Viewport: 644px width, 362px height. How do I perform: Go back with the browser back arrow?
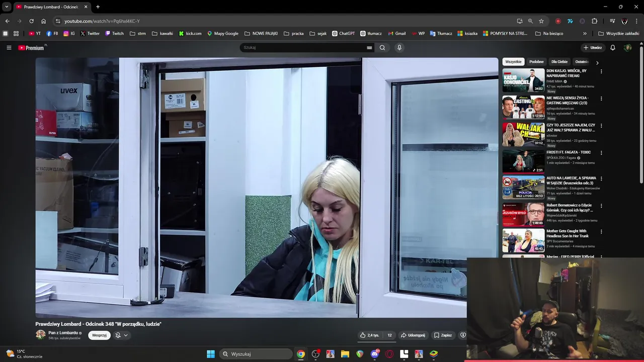[x=7, y=21]
